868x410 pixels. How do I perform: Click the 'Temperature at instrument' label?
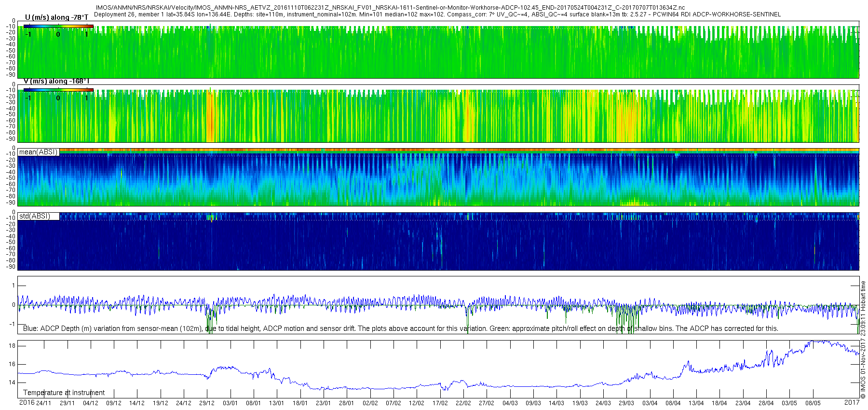click(64, 393)
